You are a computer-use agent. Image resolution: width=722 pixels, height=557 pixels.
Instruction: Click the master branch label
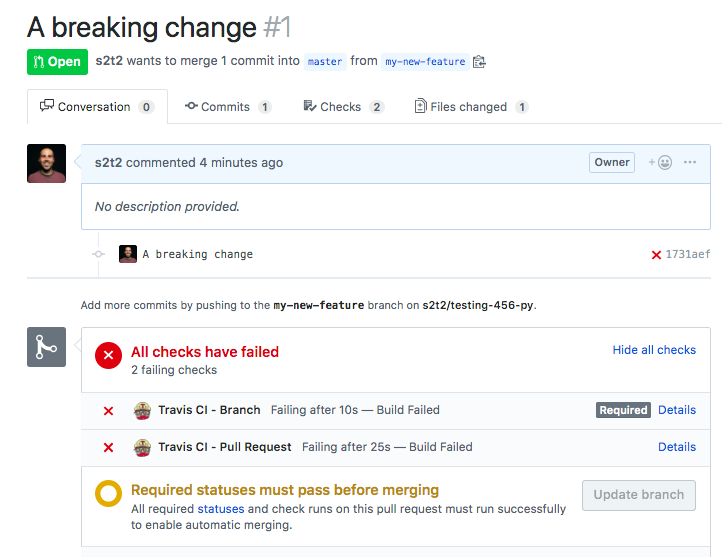point(325,62)
